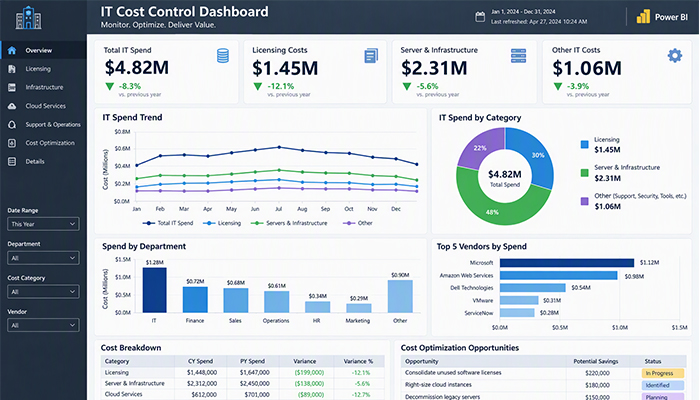Toggle Other series legend in trend chart
The height and width of the screenshot is (400, 700).
click(358, 223)
